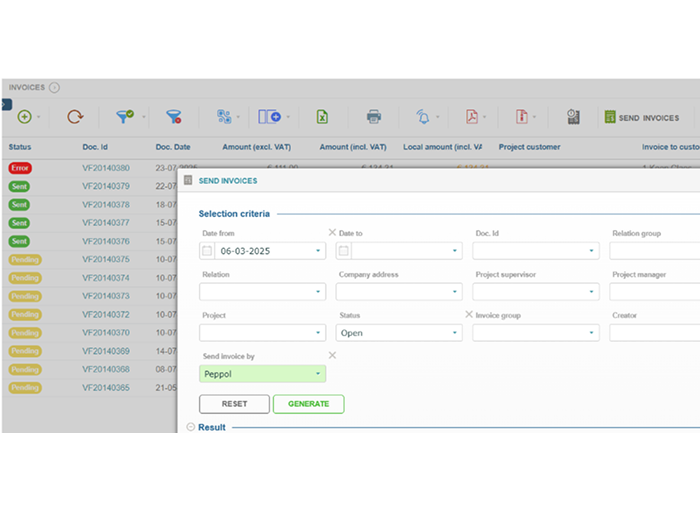Expand the Project dropdown

[x=318, y=333]
